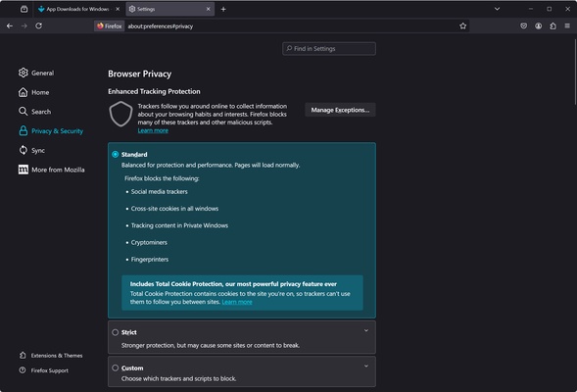Viewport: 577px width, 392px height.
Task: Click the Manage Exceptions button
Action: 340,110
